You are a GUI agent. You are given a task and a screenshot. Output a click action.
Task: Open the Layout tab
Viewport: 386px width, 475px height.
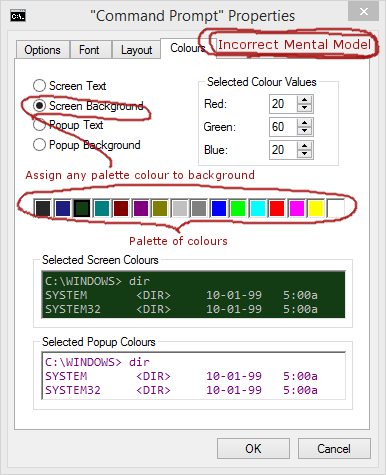click(136, 50)
